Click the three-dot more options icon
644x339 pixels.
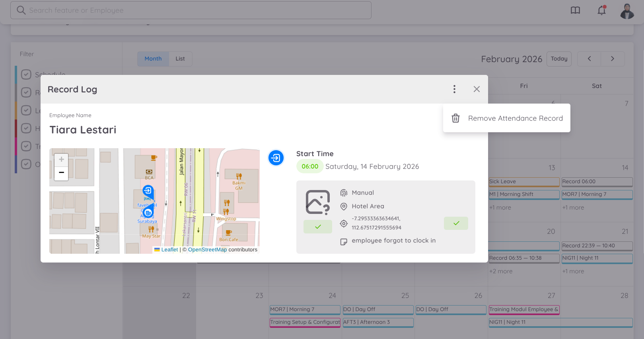[x=454, y=89]
